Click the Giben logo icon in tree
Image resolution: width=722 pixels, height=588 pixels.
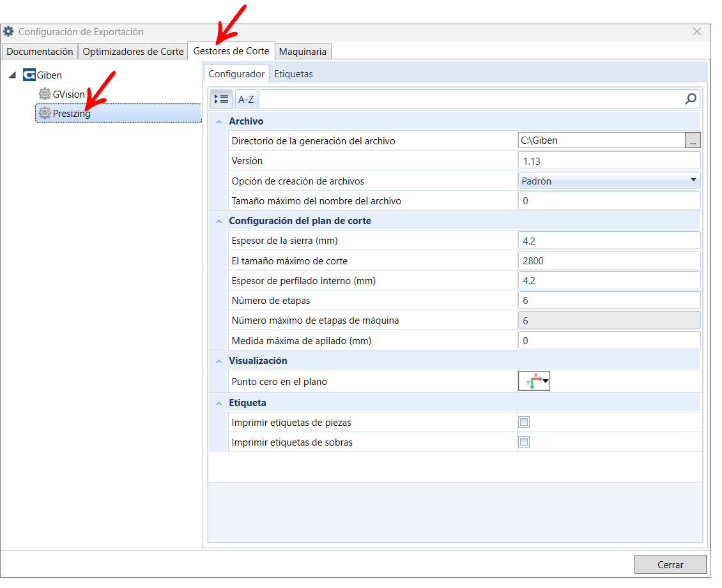(x=29, y=75)
